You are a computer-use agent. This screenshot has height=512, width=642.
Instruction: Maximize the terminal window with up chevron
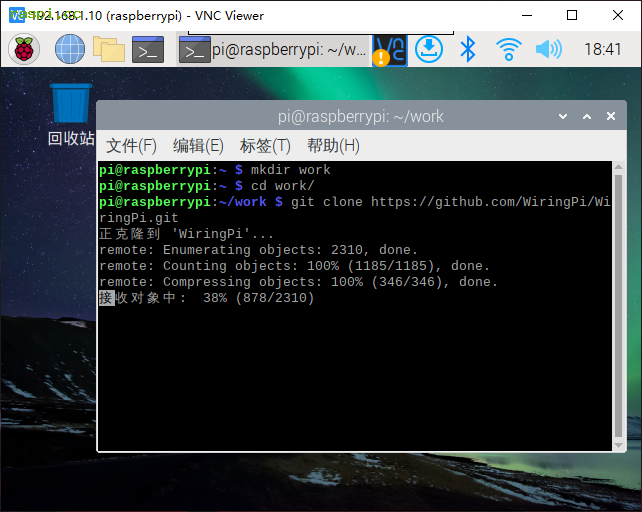[587, 117]
